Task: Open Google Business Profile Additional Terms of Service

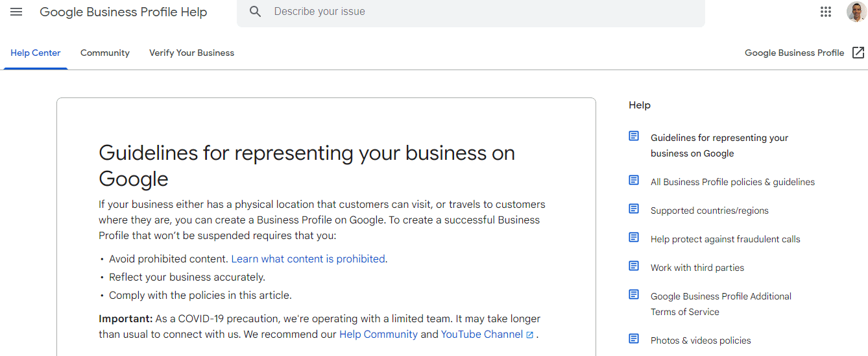Action: point(721,304)
